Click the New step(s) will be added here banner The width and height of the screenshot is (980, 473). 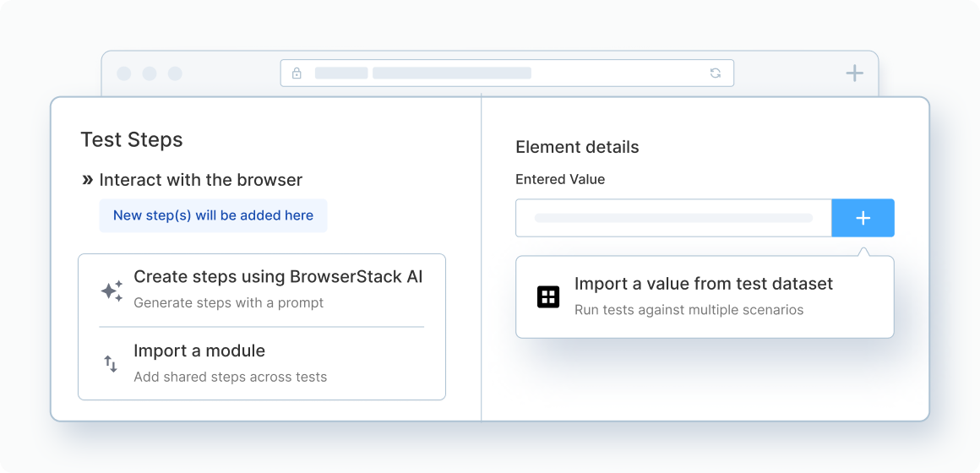213,215
